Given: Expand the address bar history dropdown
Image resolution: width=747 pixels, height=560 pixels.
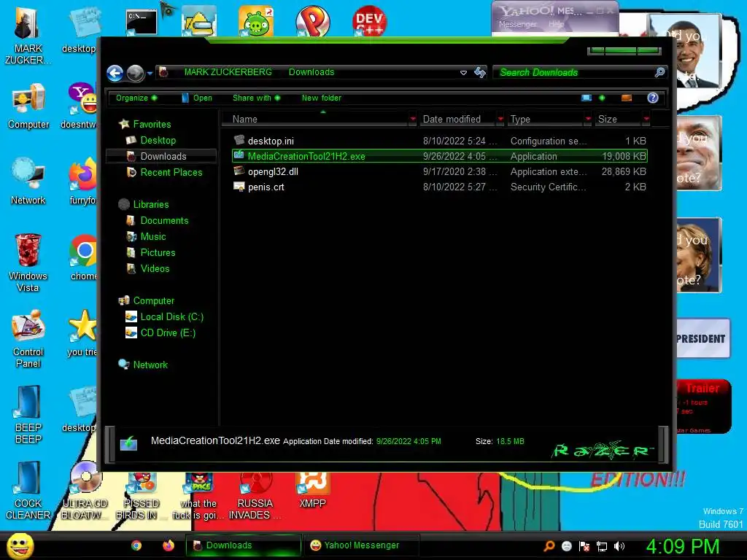Looking at the screenshot, I should click(463, 73).
